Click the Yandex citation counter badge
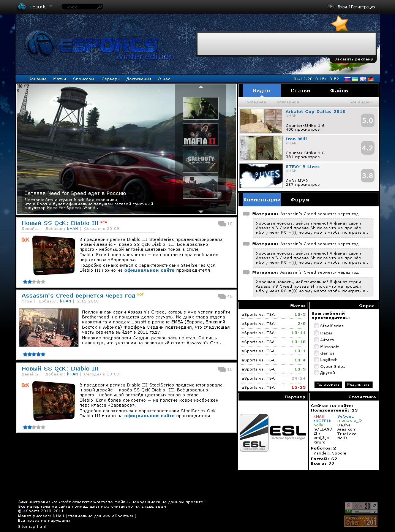Viewport: 395px width, 532px height. (x=361, y=508)
